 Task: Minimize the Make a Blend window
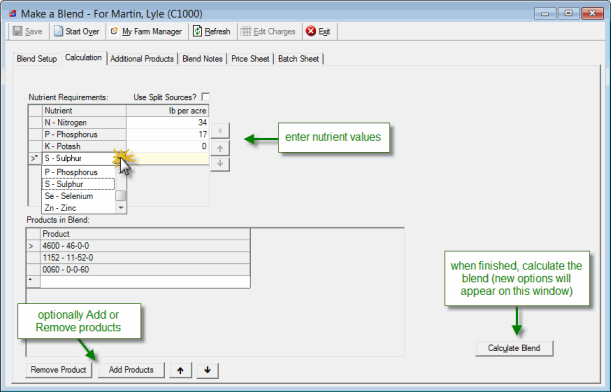coord(545,14)
